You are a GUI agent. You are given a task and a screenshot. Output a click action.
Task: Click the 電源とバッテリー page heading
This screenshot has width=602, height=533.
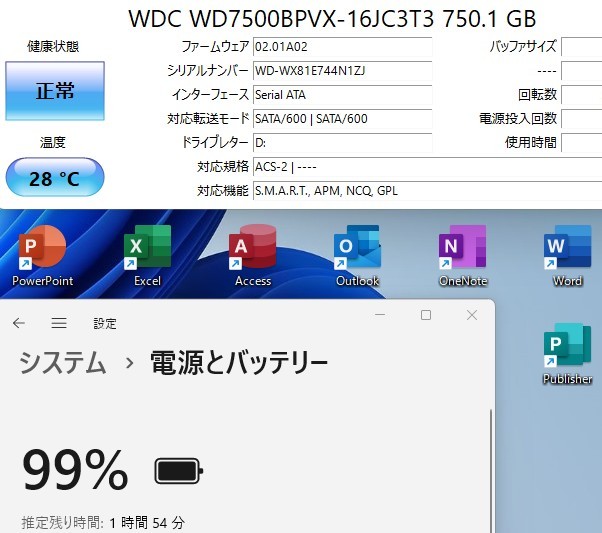click(239, 363)
